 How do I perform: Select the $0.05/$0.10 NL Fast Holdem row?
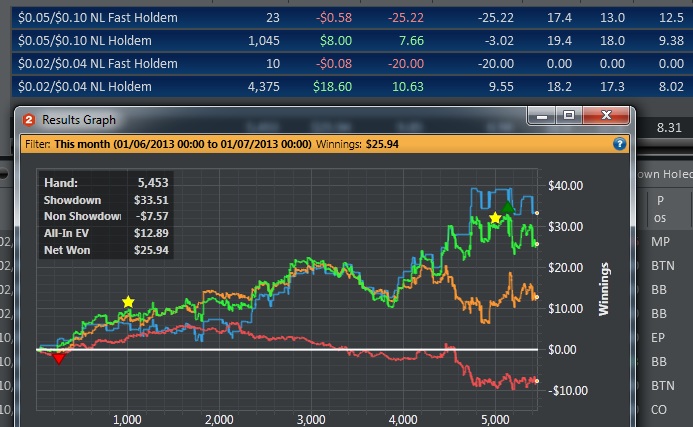pyautogui.click(x=352, y=18)
